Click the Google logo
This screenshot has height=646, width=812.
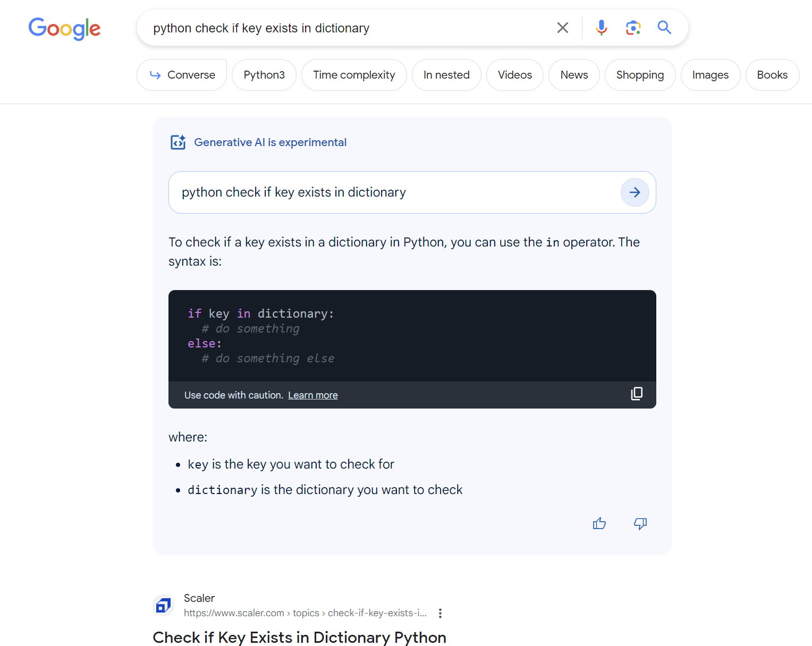point(64,28)
